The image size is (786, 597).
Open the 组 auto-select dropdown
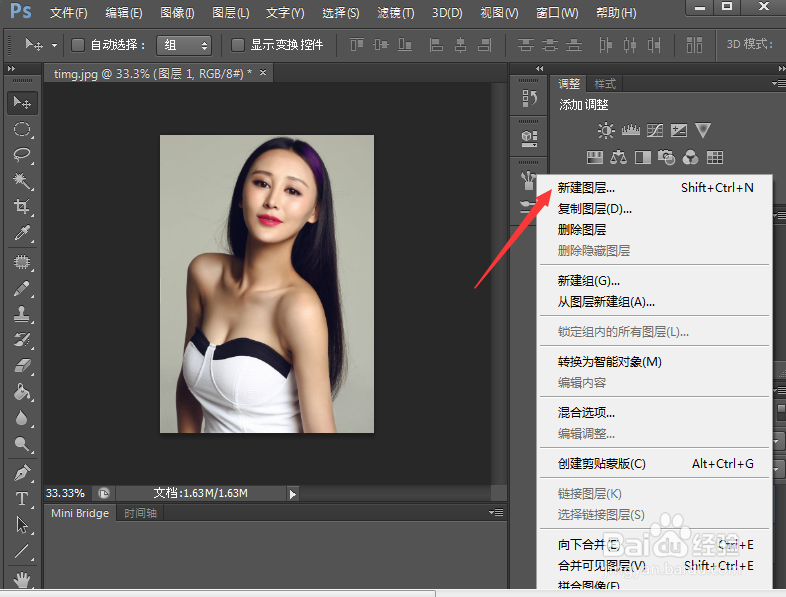[x=184, y=45]
